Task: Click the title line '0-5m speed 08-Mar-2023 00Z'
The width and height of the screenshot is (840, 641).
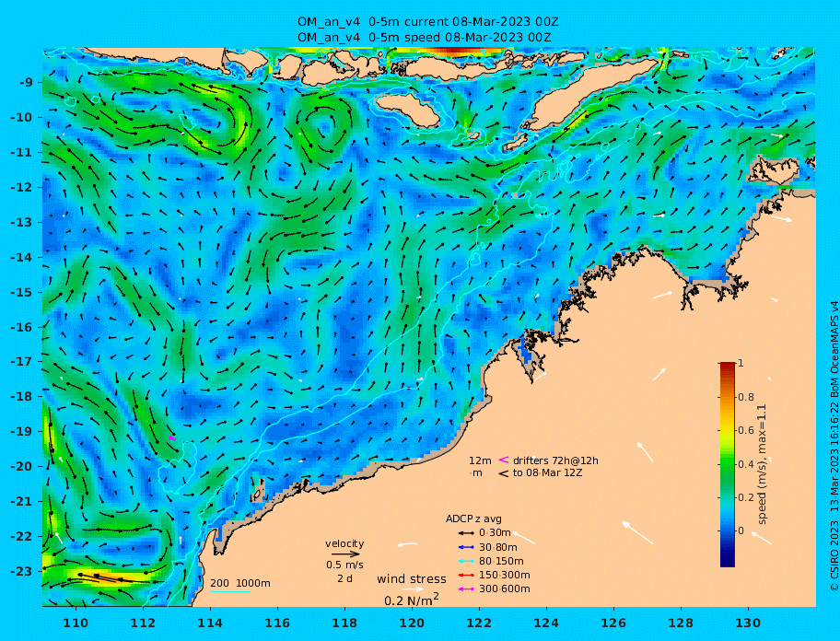Action: pyautogui.click(x=460, y=38)
